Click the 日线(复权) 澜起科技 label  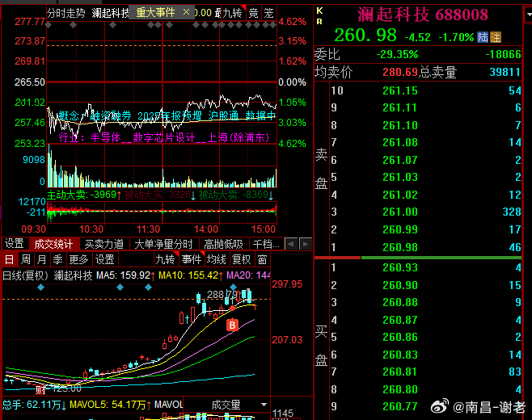[x=47, y=275]
